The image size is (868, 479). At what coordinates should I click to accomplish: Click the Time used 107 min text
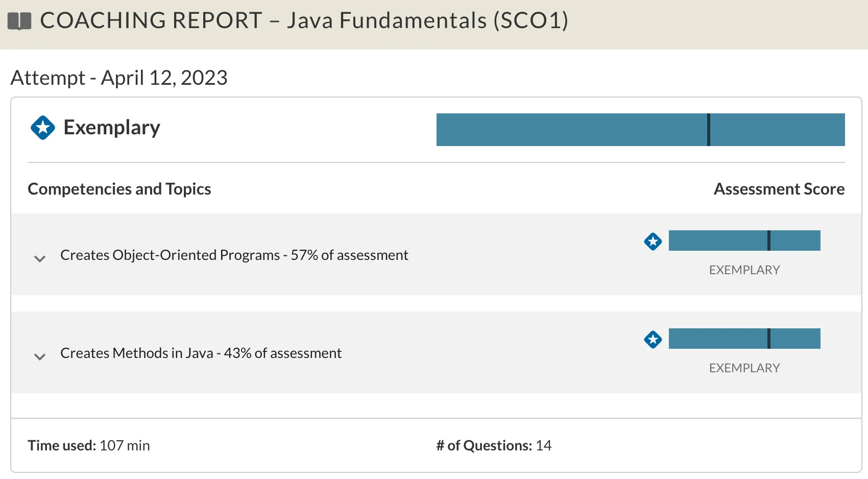coord(89,445)
